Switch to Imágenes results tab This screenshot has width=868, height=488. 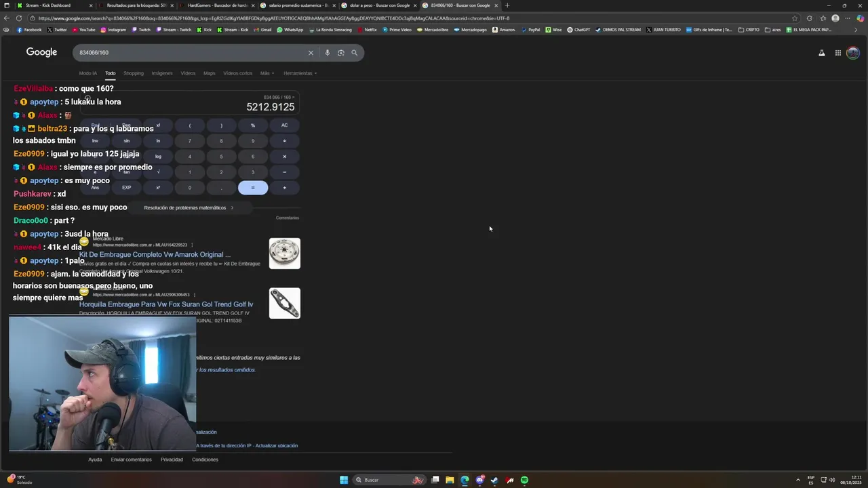(x=162, y=73)
